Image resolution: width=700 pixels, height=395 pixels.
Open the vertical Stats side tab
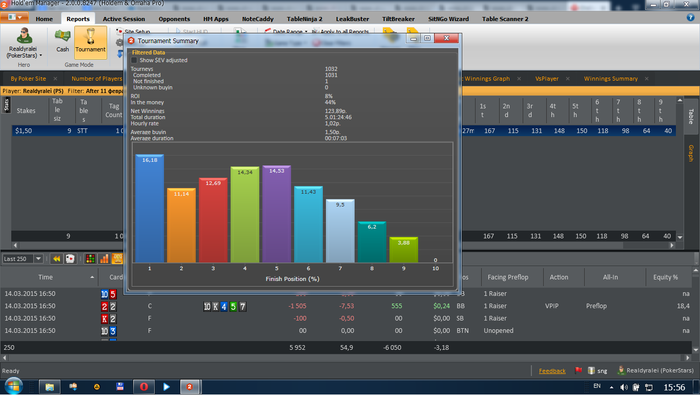[6, 105]
